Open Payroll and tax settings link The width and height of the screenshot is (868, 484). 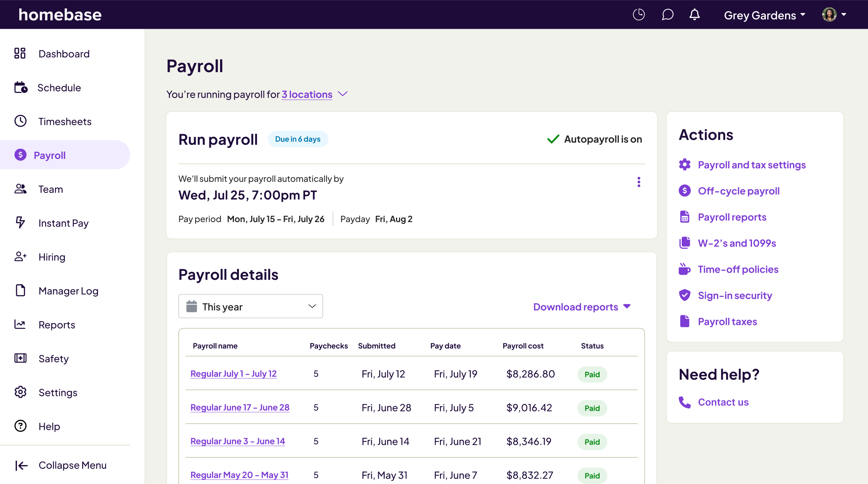coord(752,165)
